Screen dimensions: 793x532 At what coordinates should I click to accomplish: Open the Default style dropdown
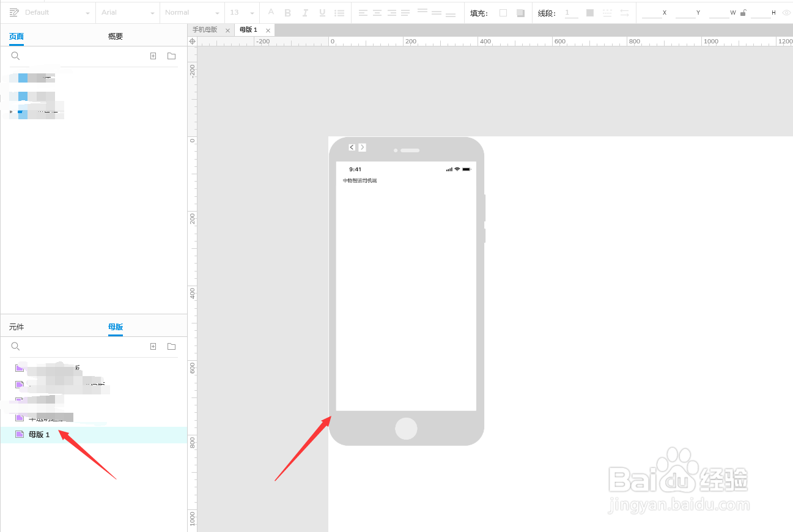[57, 13]
